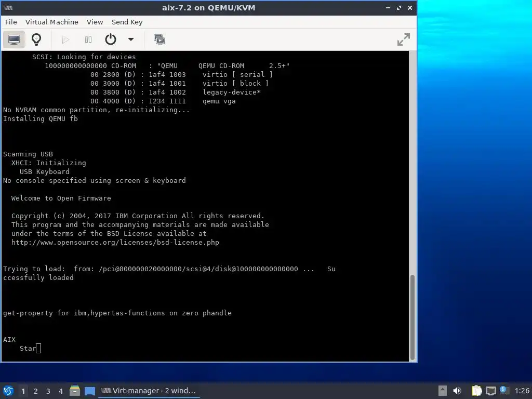
Task: Switch console to fullscreen mode
Action: tap(403, 39)
